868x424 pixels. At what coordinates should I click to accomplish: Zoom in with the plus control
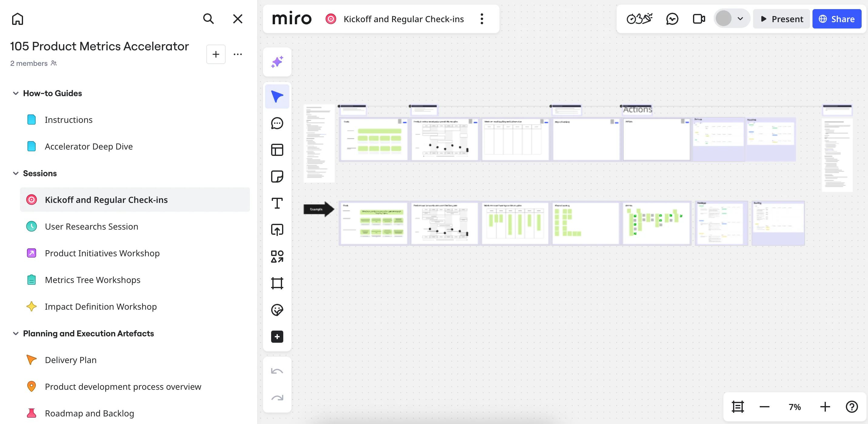coord(825,407)
